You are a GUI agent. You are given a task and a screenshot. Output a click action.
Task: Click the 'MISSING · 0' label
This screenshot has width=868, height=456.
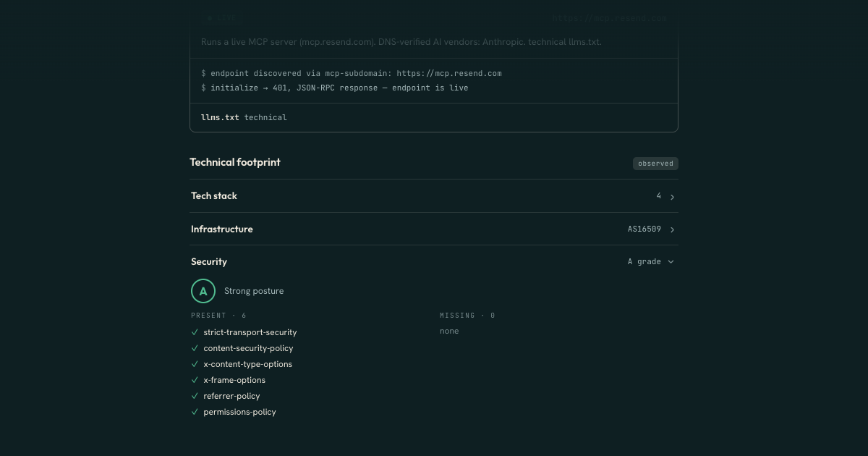(x=467, y=316)
